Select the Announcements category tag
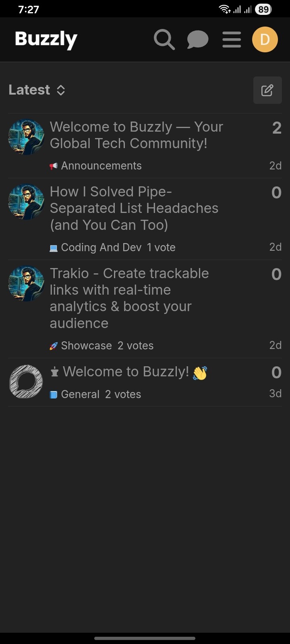The image size is (290, 644). [101, 166]
